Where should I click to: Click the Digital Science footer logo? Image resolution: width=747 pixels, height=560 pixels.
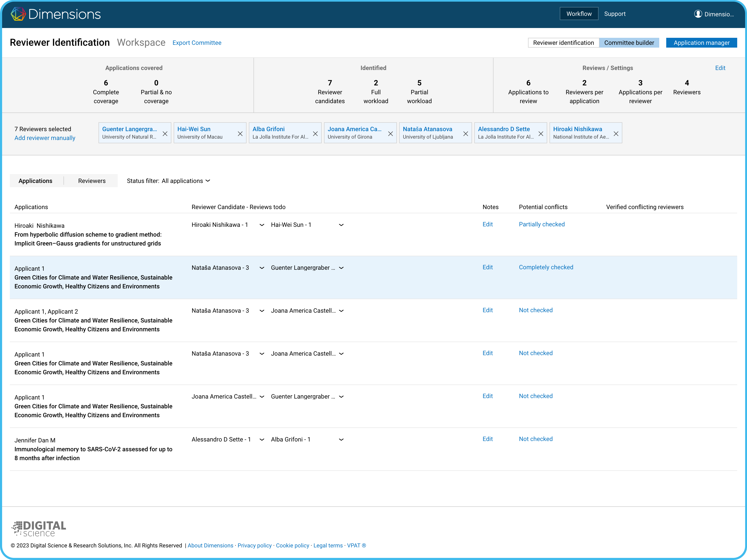[x=39, y=528]
